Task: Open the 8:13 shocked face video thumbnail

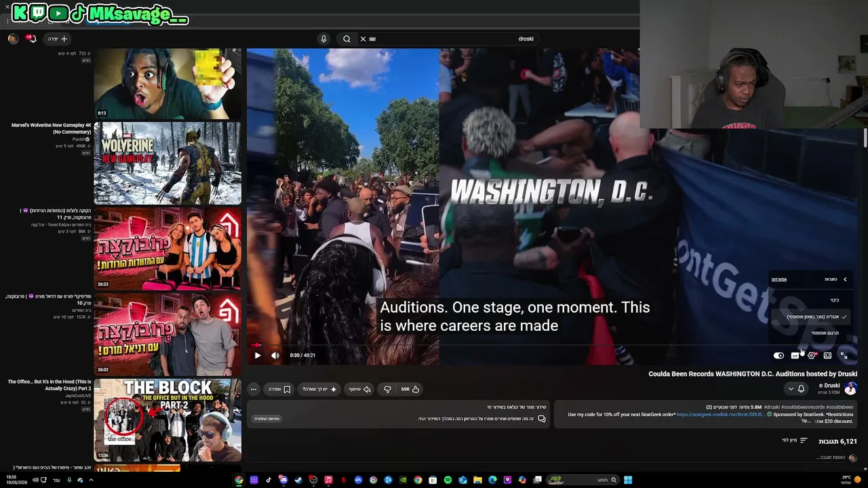Action: click(x=167, y=84)
